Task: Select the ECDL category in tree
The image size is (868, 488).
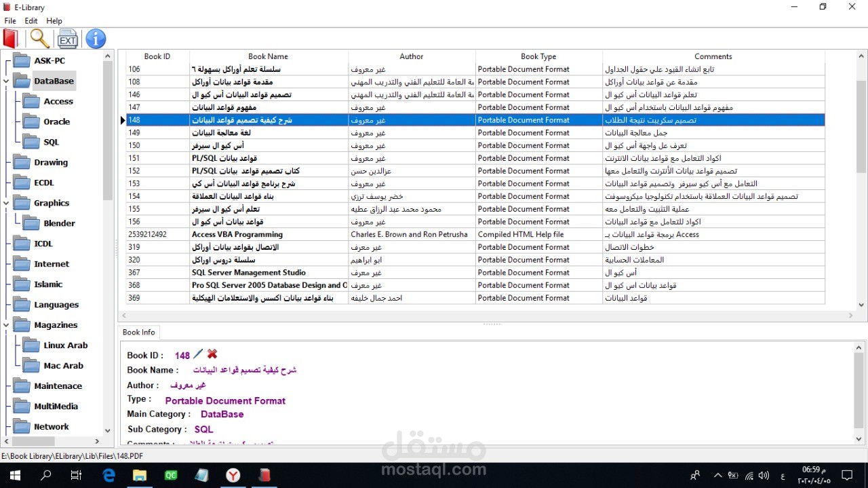Action: click(44, 183)
